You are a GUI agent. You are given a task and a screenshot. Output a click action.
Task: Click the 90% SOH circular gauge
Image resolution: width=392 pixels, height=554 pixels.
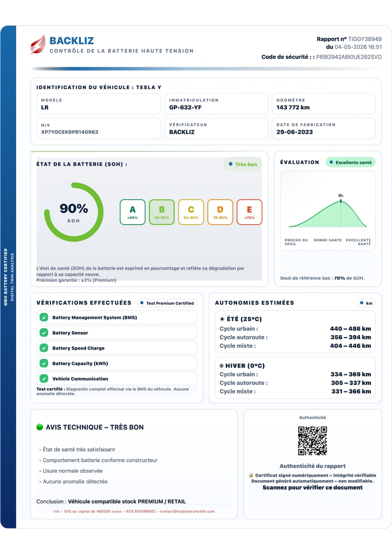pos(74,212)
